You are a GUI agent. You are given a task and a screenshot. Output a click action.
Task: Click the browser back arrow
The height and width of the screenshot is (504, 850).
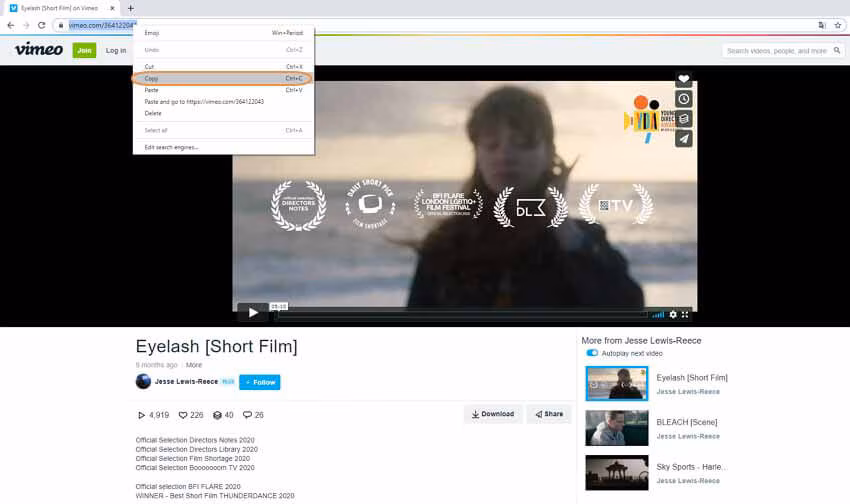10,25
